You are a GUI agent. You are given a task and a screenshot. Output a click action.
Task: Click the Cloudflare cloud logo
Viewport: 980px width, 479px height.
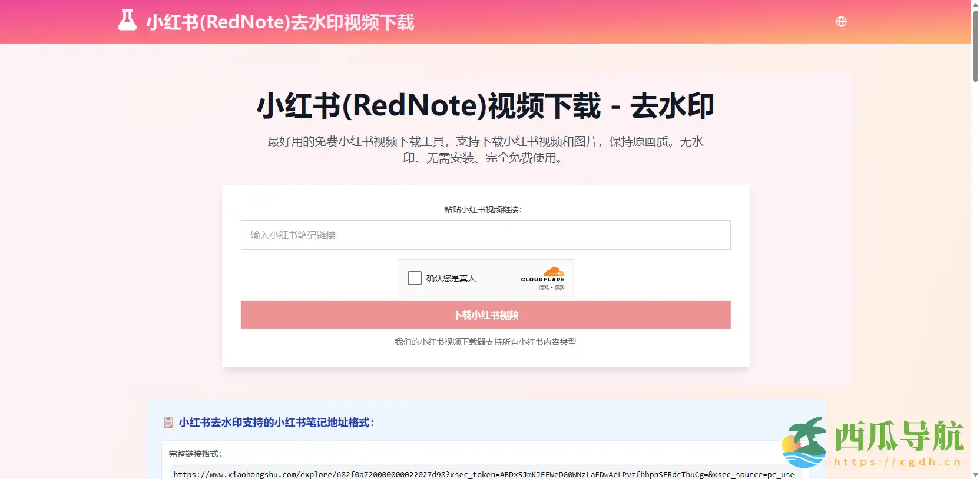[x=554, y=272]
